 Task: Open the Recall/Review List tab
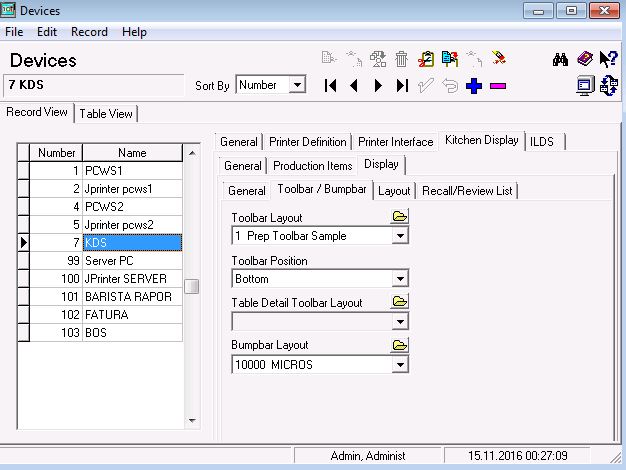click(467, 191)
